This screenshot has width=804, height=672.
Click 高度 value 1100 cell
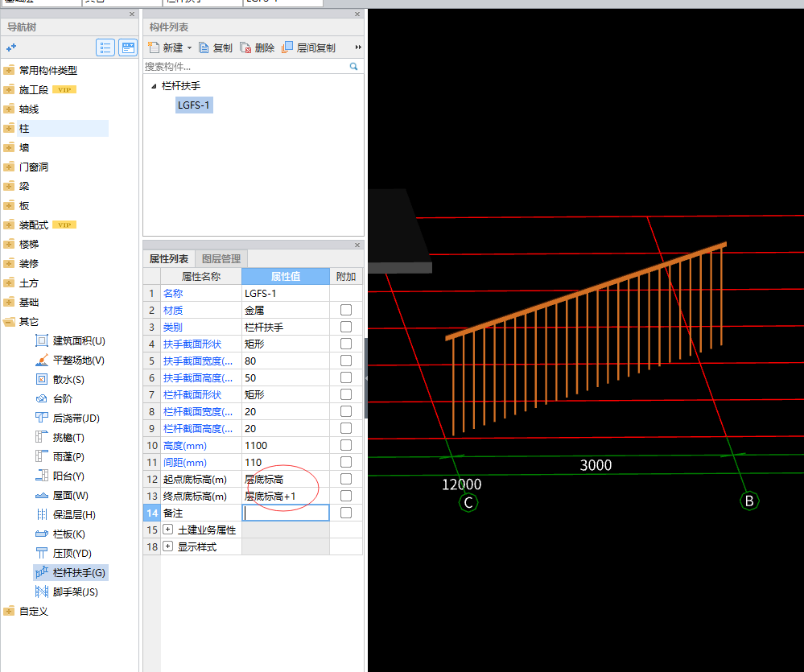point(286,445)
